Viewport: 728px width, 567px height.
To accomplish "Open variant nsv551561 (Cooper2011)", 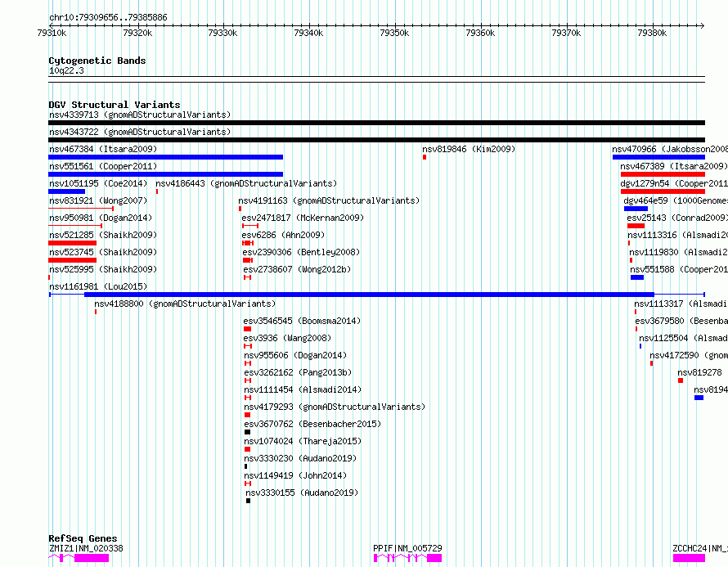I will click(103, 166).
